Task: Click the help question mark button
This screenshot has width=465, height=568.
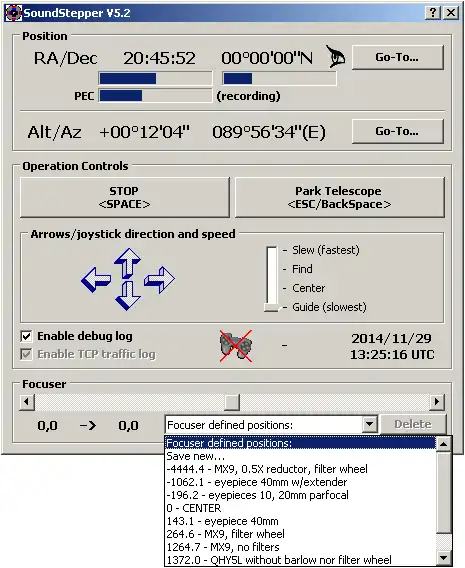Action: (x=432, y=13)
